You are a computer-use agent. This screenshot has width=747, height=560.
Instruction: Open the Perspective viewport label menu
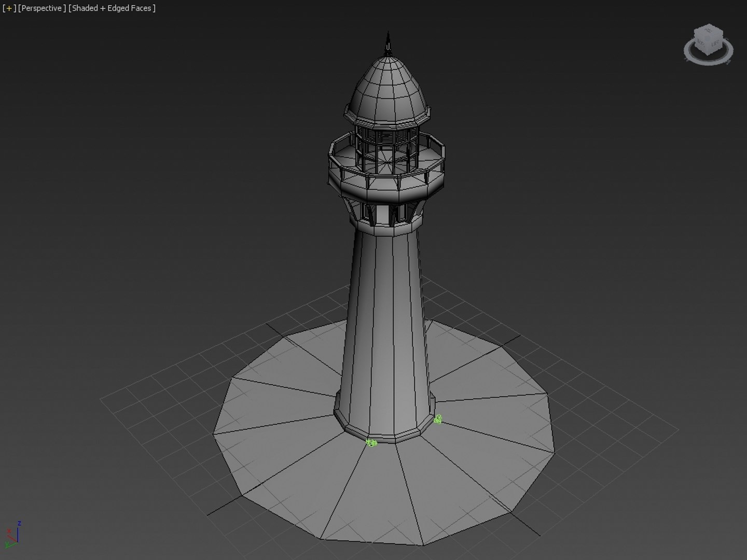pyautogui.click(x=42, y=8)
